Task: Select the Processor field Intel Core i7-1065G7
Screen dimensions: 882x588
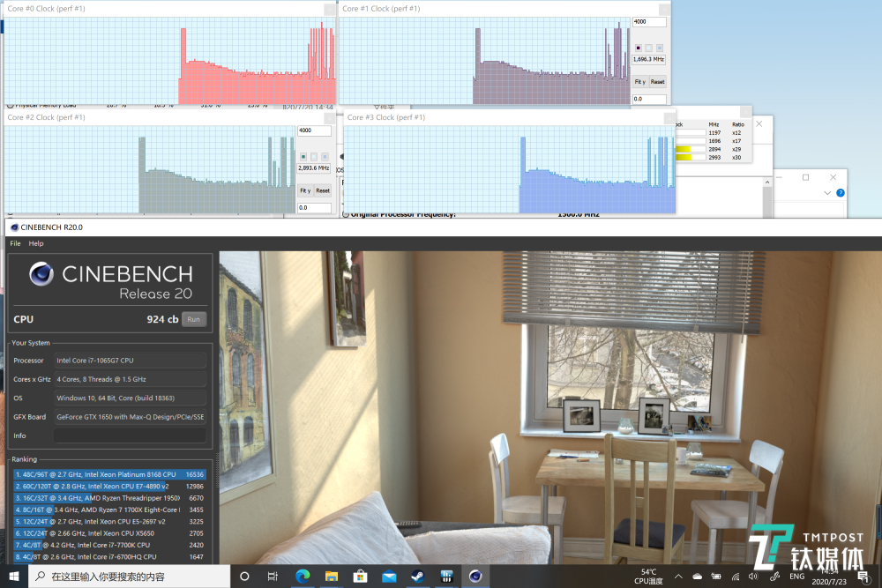Action: (x=130, y=361)
